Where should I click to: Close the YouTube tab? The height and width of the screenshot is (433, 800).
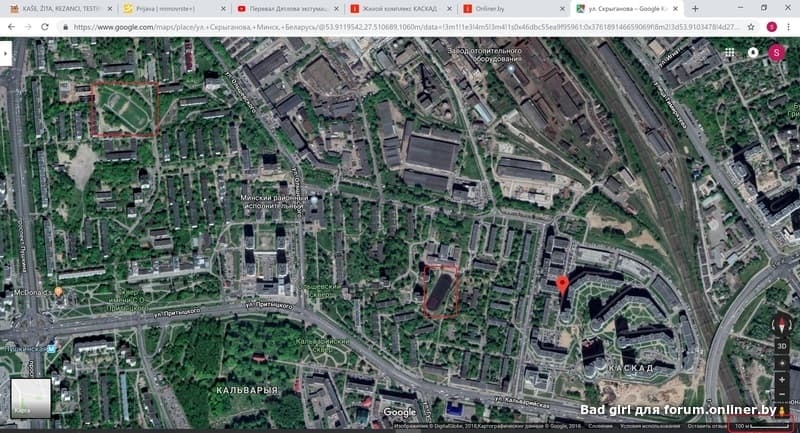point(336,9)
